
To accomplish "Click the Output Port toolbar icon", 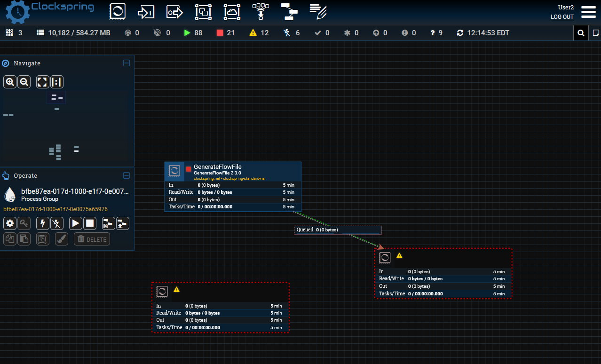I will (174, 12).
